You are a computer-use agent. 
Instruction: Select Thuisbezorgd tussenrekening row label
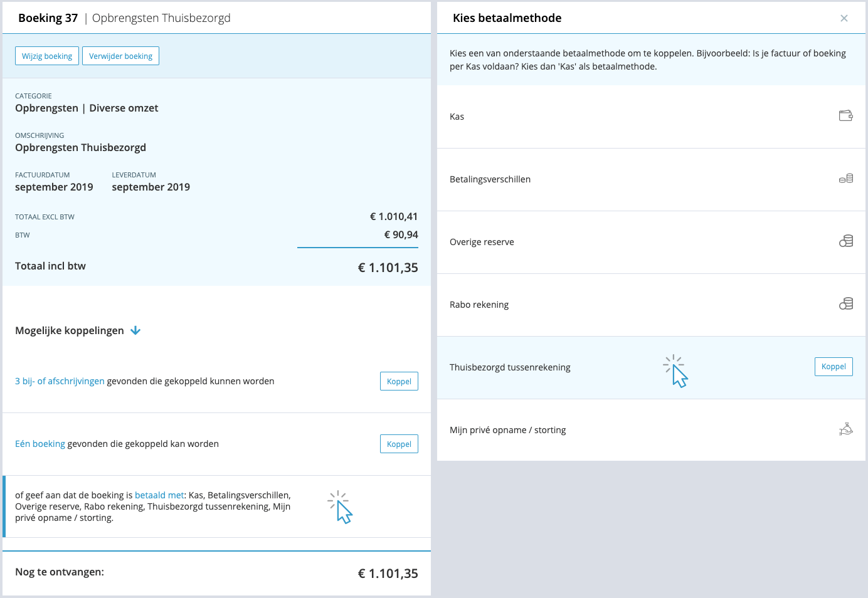(510, 367)
